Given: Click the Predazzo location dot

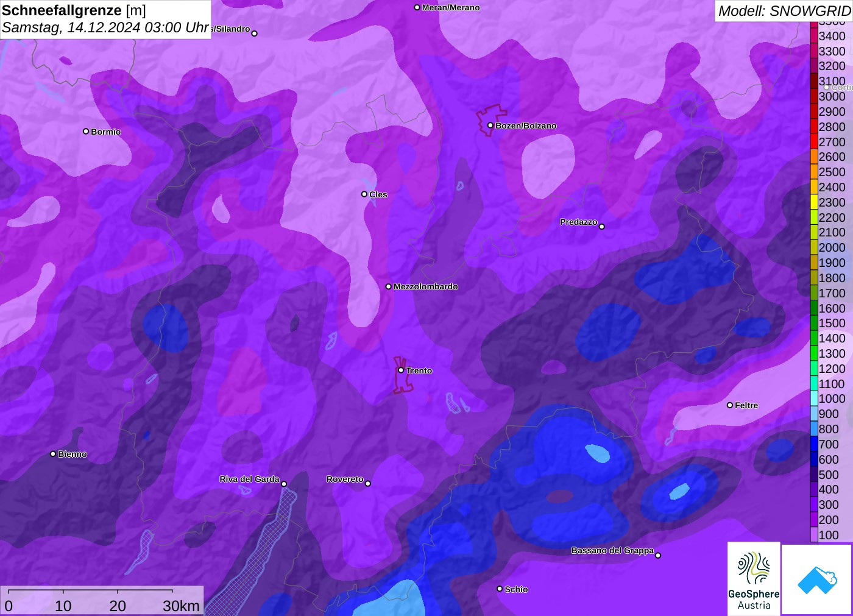Looking at the screenshot, I should pyautogui.click(x=602, y=226).
